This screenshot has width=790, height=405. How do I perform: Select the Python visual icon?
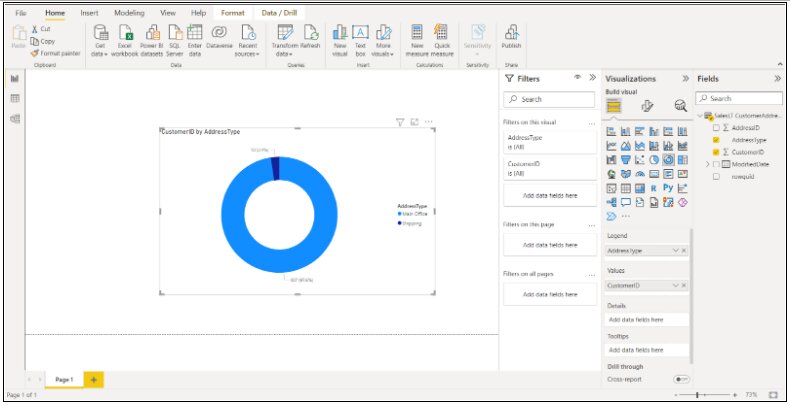pos(668,187)
